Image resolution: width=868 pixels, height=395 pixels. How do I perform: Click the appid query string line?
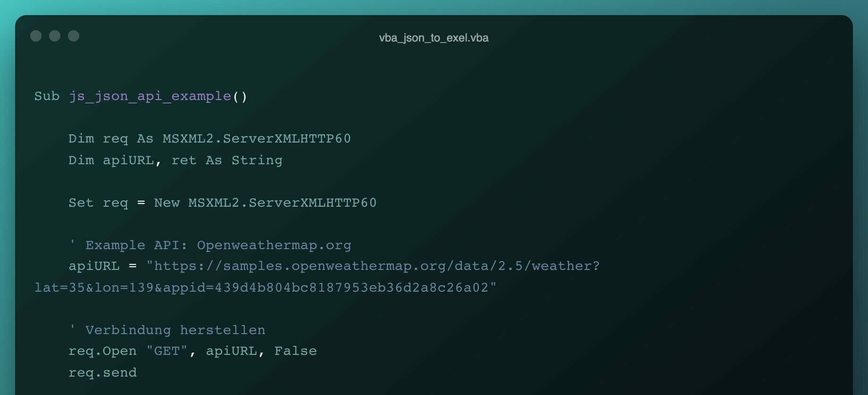pos(265,287)
